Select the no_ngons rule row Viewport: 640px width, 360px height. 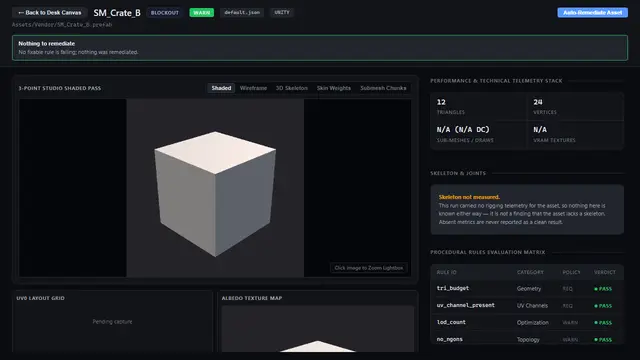coord(527,339)
